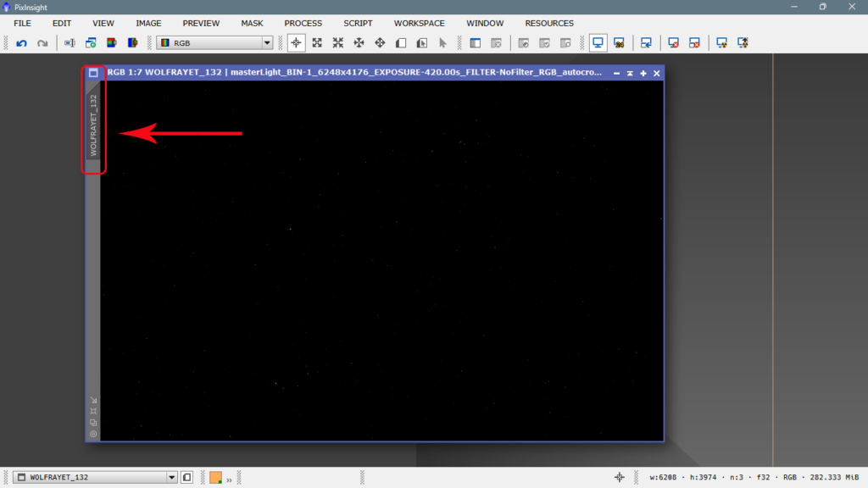Click the delete previews icon
The image size is (868, 488).
point(496,43)
